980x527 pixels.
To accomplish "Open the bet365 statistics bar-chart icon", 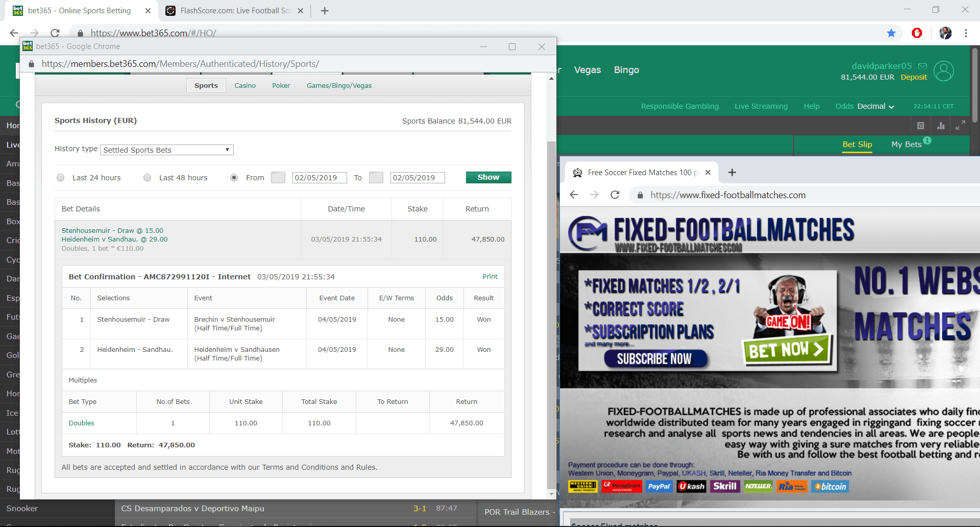I will point(941,126).
